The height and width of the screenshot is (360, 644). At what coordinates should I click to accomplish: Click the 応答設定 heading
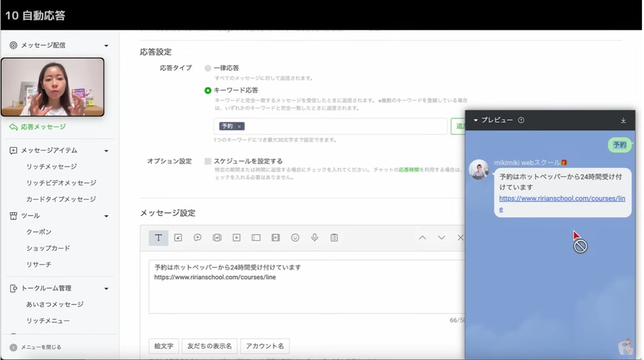[x=156, y=52]
